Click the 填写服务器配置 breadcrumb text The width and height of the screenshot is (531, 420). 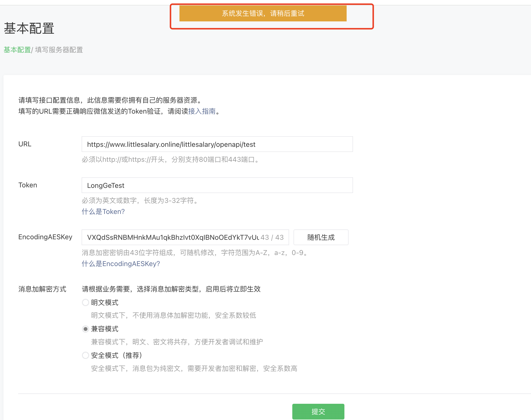coord(59,50)
